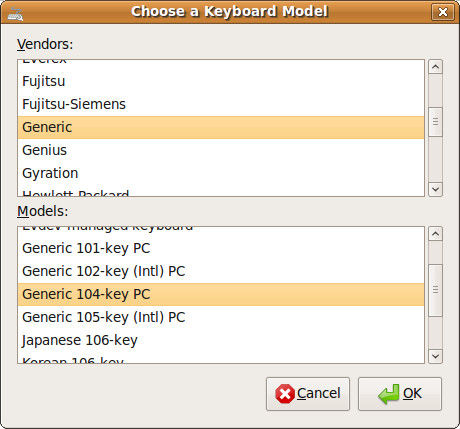The width and height of the screenshot is (460, 429).
Task: Click the keyboard icon in title bar
Action: click(x=15, y=14)
